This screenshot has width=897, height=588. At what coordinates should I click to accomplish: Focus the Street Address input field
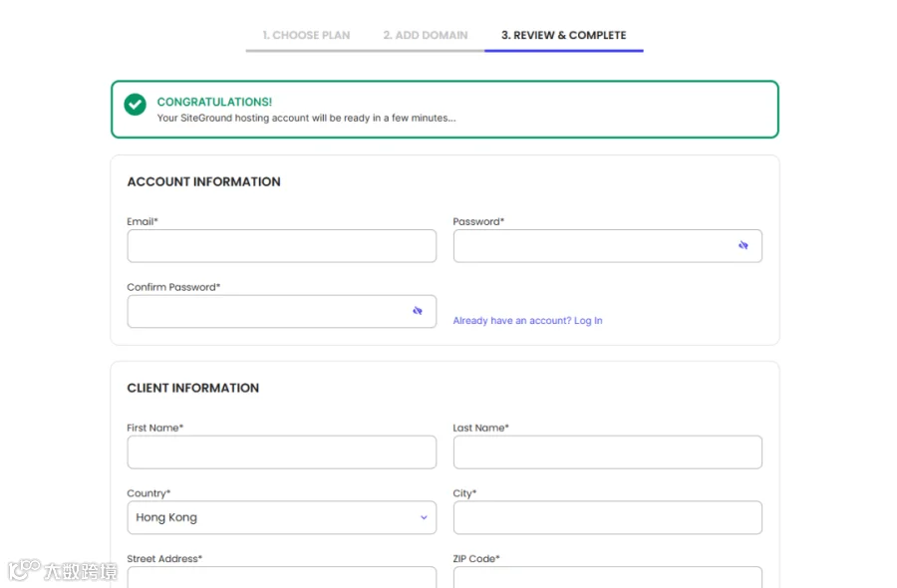click(281, 577)
